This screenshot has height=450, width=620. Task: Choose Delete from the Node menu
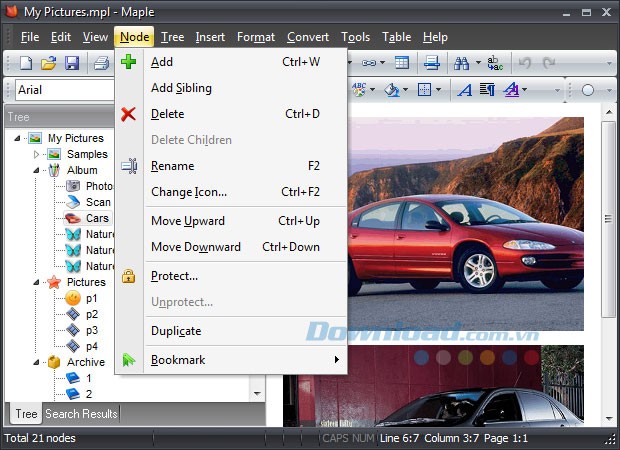pos(167,114)
